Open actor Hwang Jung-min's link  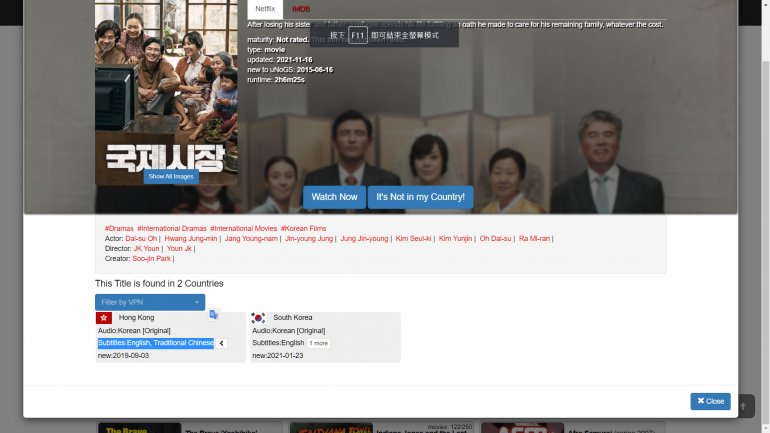point(191,239)
